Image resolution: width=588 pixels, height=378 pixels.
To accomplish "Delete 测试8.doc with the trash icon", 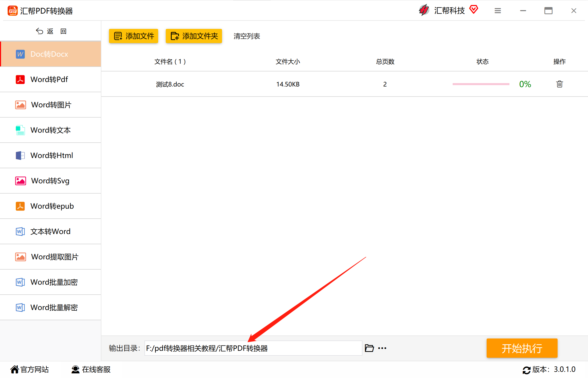I will [560, 84].
